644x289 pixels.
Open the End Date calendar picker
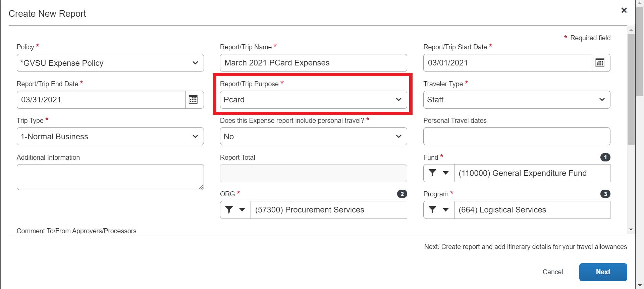[x=194, y=100]
